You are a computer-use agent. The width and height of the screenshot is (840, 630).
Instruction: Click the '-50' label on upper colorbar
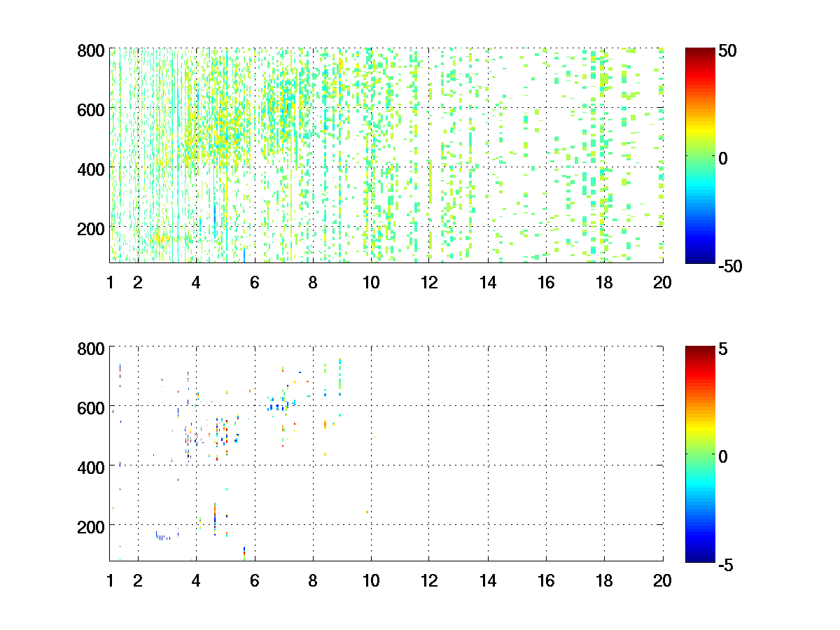coord(729,265)
